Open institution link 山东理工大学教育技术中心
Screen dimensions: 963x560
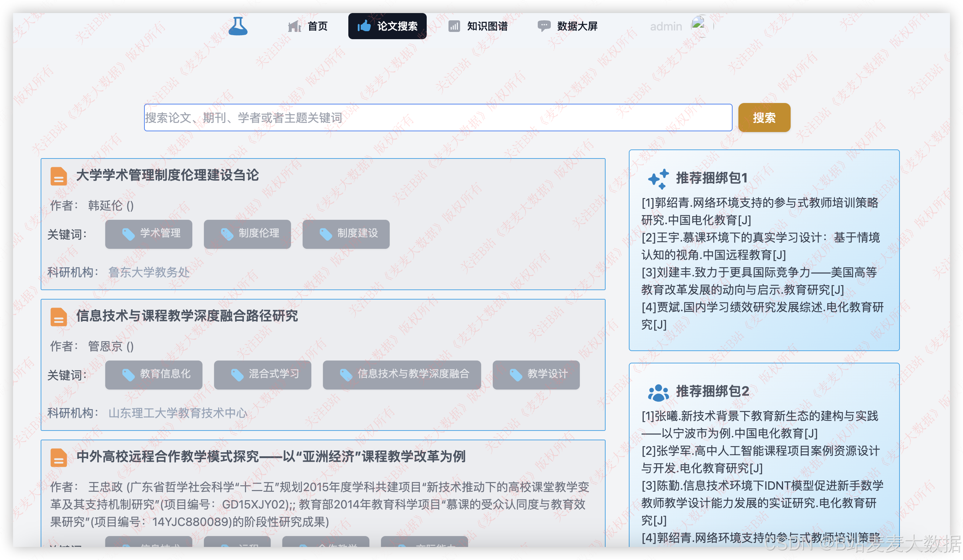click(178, 412)
